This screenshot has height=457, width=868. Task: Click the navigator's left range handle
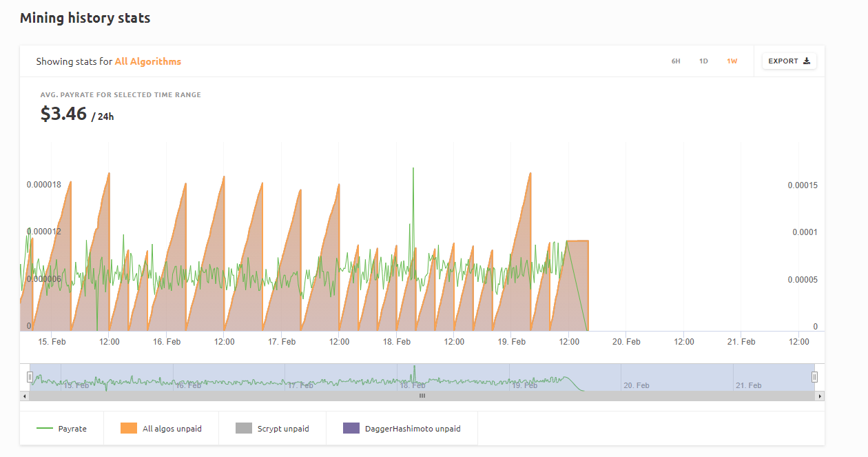click(x=30, y=377)
